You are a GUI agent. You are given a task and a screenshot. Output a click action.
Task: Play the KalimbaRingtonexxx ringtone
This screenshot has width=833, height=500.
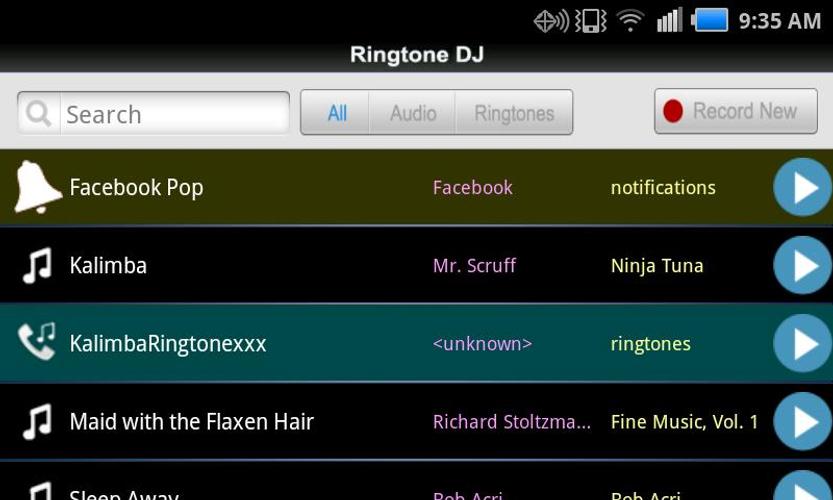pyautogui.click(x=802, y=343)
